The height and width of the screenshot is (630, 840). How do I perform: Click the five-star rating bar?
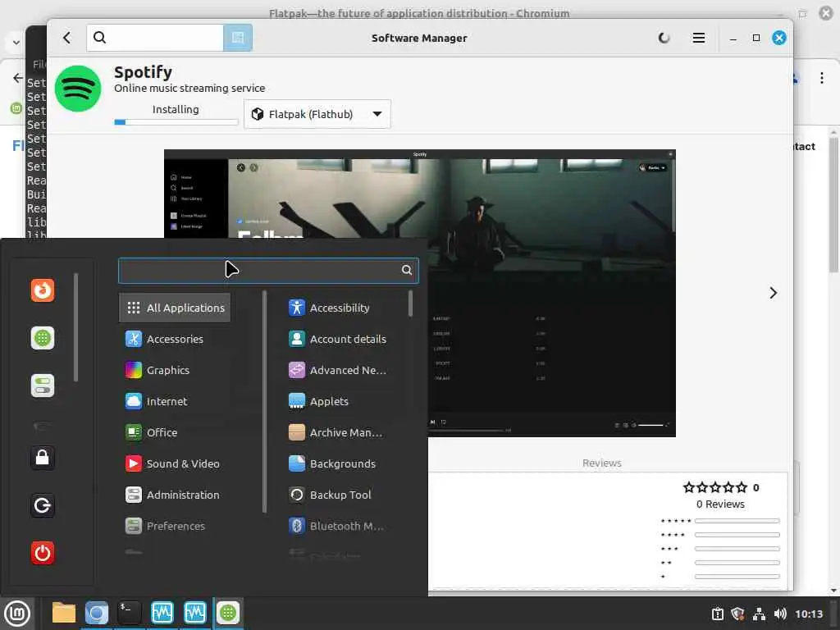tap(737, 521)
